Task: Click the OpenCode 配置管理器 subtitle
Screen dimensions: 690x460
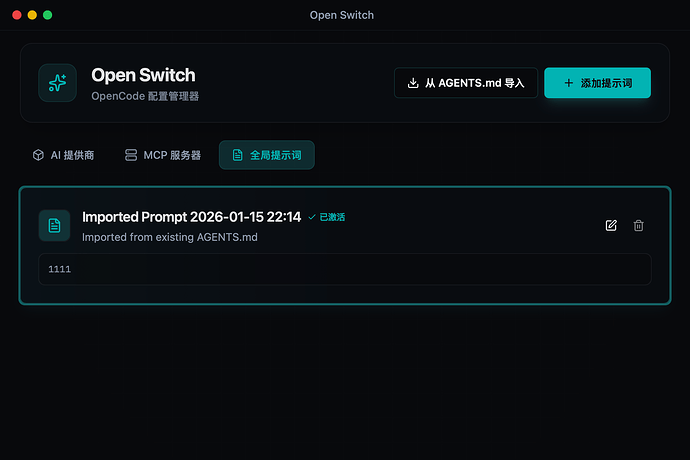Action: (x=145, y=96)
